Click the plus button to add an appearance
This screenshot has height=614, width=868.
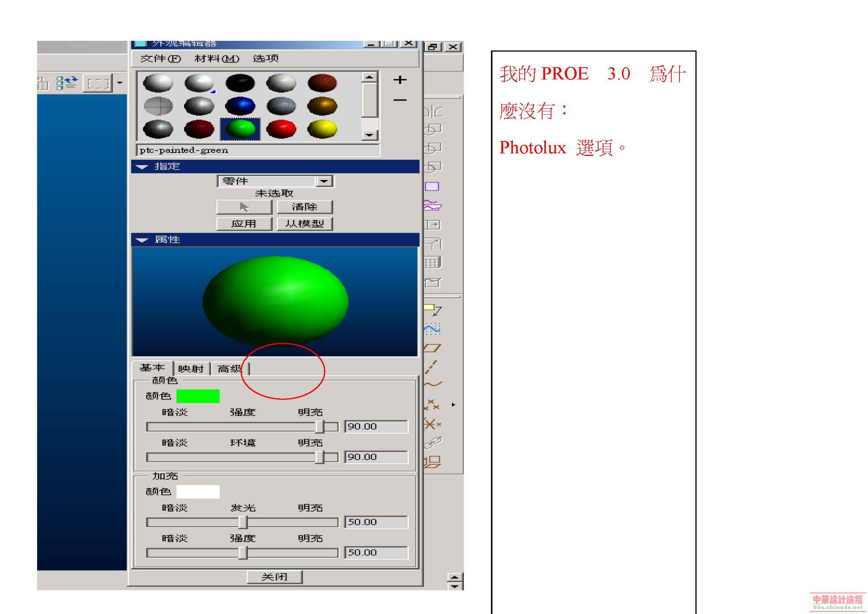400,80
